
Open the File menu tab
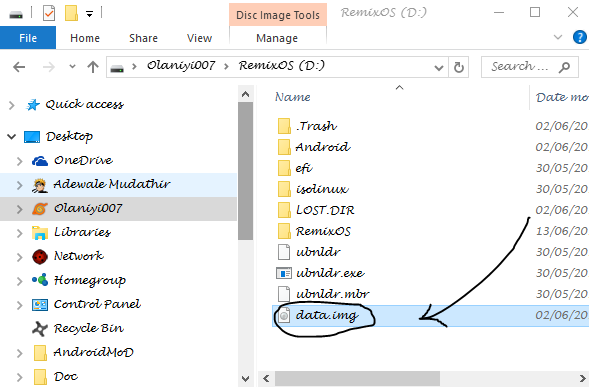pos(28,38)
